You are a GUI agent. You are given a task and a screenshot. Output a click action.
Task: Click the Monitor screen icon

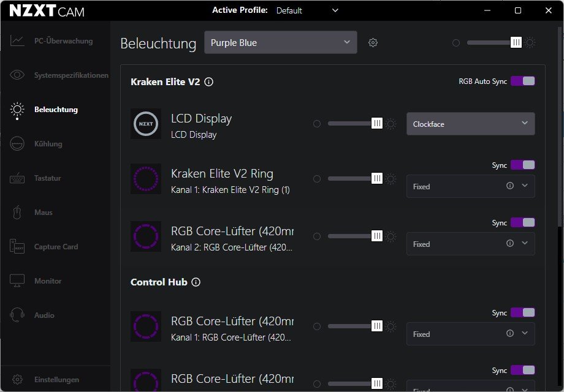coord(17,281)
